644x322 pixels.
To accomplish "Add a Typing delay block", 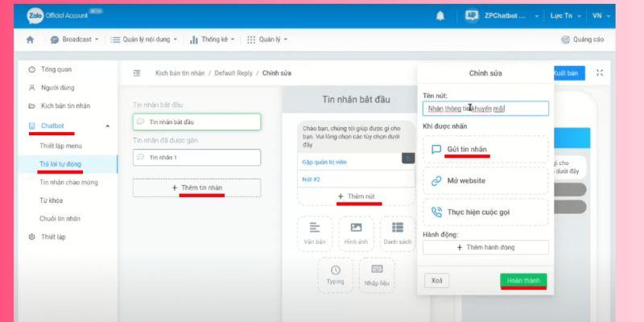I will (335, 275).
